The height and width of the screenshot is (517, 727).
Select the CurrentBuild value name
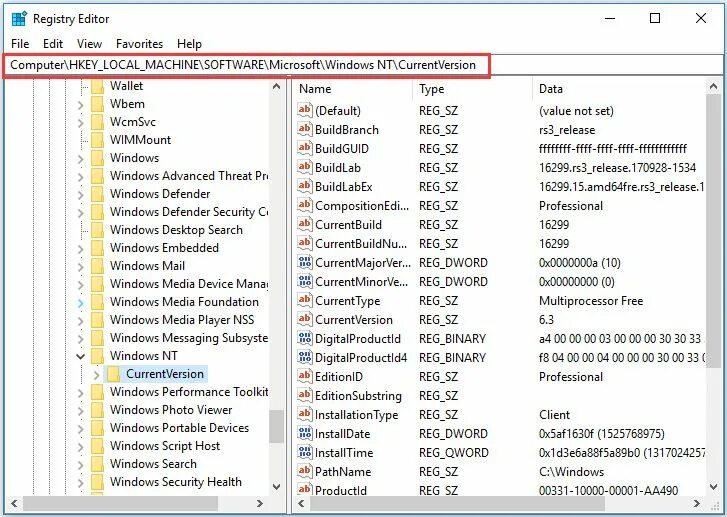pos(348,224)
